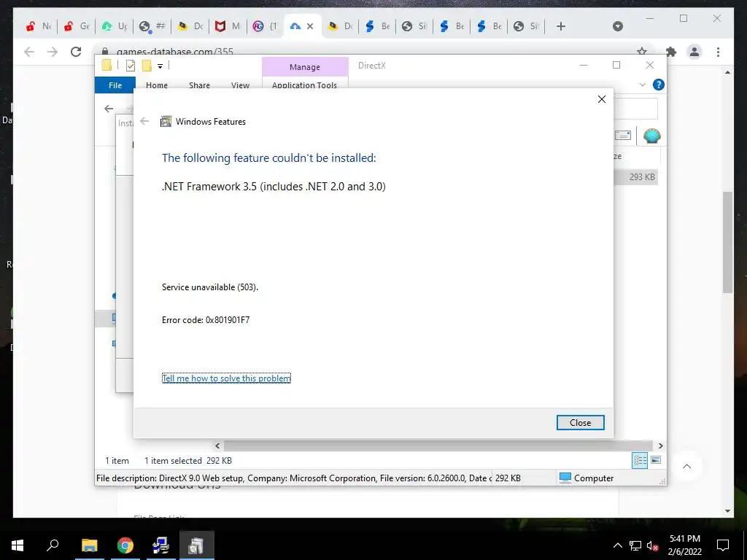Open the Windows Start menu
Image resolution: width=747 pixels, height=560 pixels.
coord(18,545)
